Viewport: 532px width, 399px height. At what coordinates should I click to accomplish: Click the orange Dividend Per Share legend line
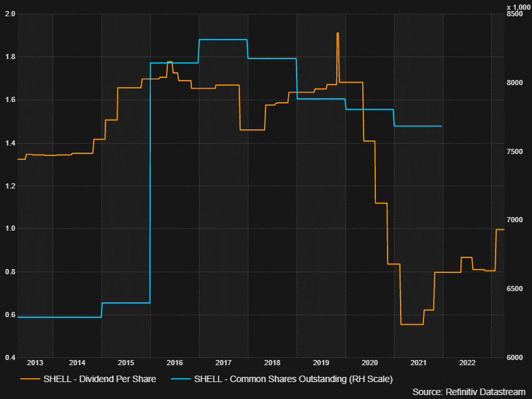click(x=30, y=379)
